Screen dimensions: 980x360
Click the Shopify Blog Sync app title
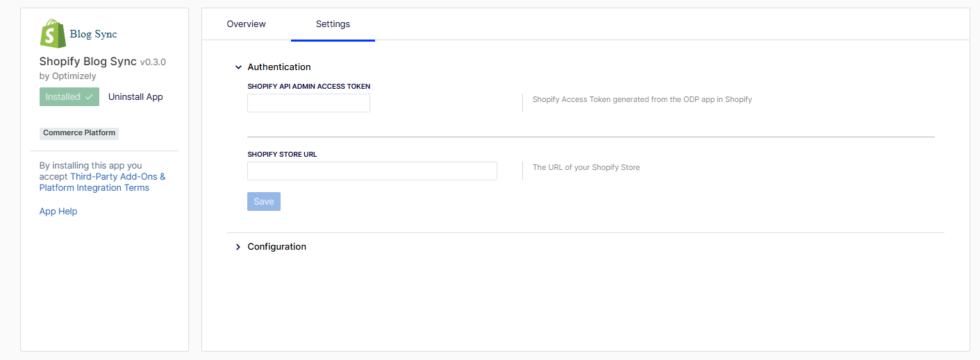pyautogui.click(x=88, y=62)
